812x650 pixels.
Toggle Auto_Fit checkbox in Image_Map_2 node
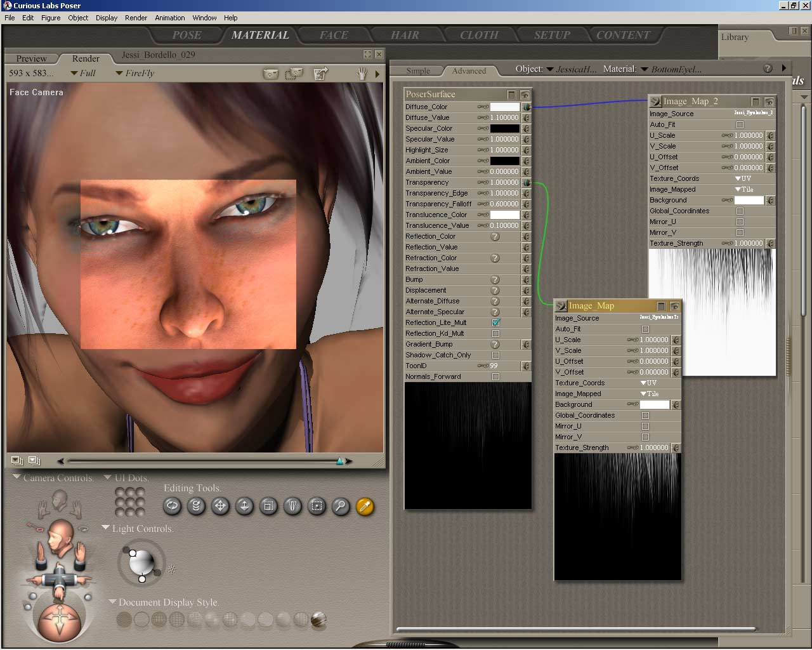tap(740, 124)
